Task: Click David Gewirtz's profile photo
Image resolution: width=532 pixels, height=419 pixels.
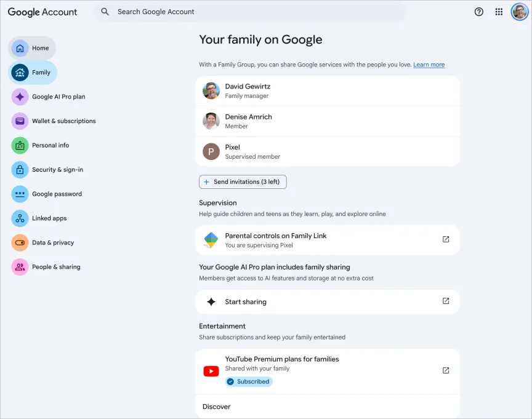Action: point(211,91)
